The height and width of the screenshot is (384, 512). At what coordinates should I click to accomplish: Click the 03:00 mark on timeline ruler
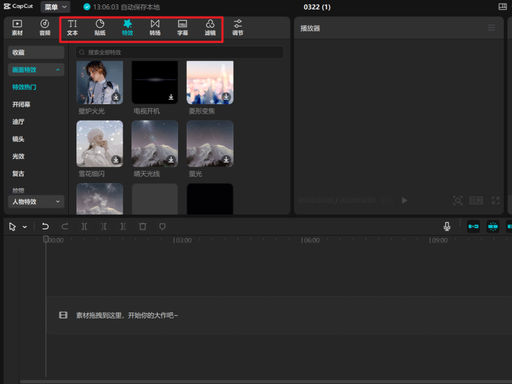point(182,240)
